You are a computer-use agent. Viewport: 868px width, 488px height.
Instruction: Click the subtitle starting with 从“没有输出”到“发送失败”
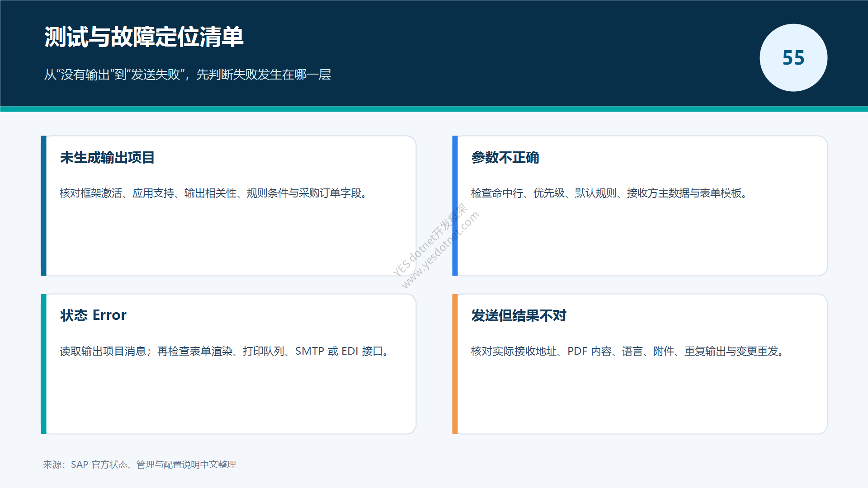[x=187, y=75]
